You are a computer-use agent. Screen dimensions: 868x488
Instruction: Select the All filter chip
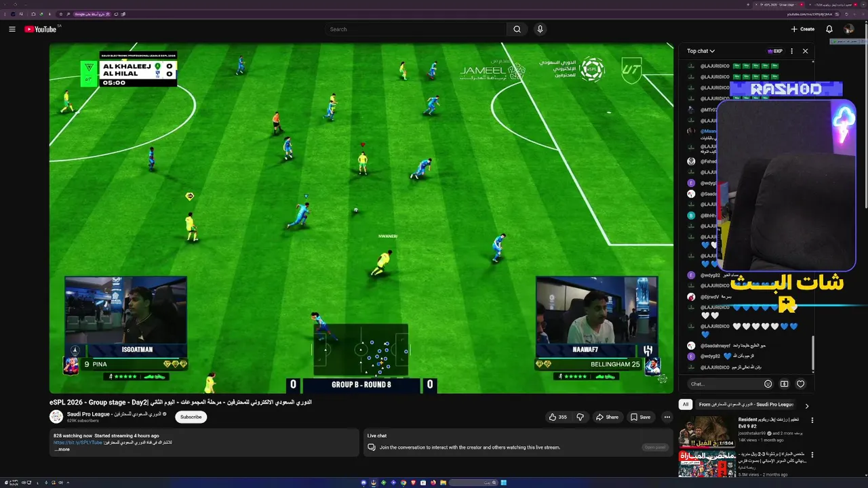coord(686,405)
